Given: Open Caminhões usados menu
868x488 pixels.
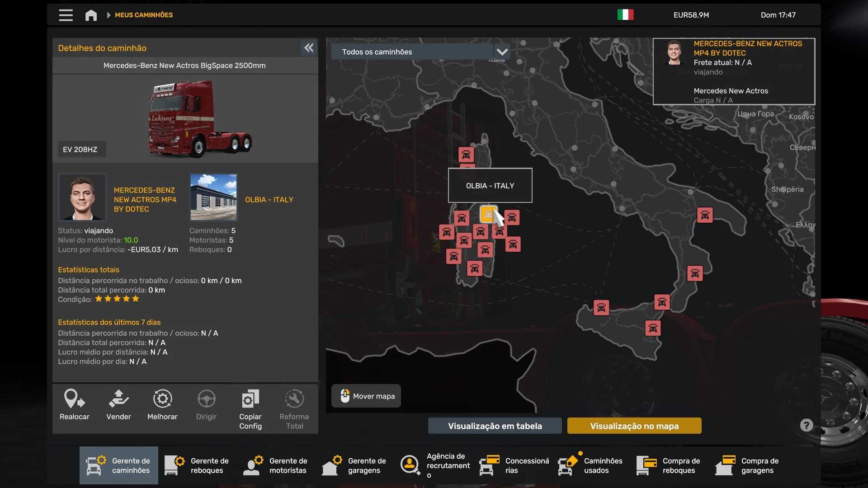Looking at the screenshot, I should 590,465.
